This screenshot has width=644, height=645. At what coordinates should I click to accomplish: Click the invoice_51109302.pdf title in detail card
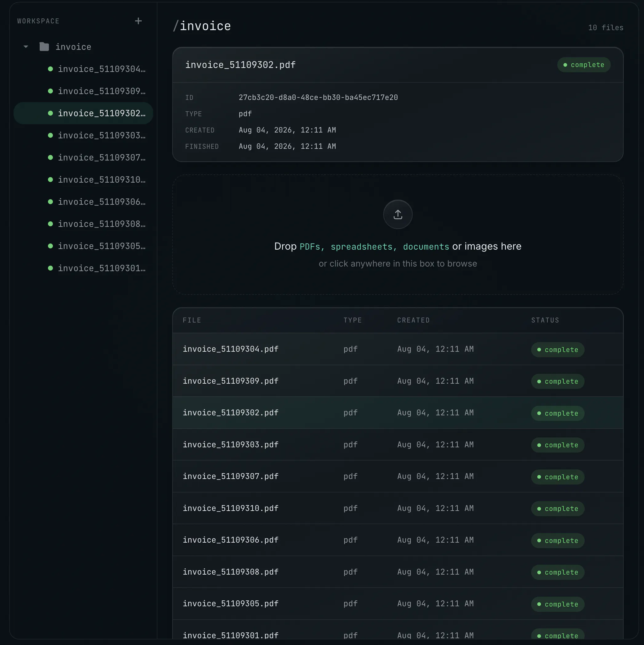[x=241, y=65]
